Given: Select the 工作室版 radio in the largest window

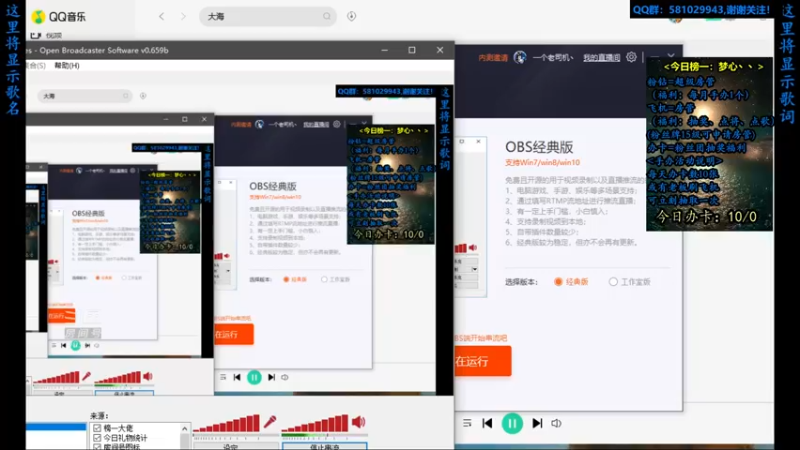Looking at the screenshot, I should (613, 282).
